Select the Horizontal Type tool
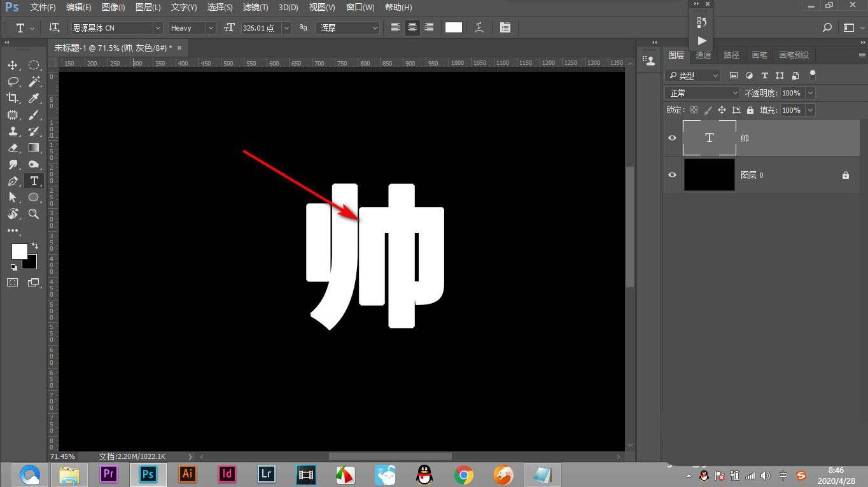Viewport: 868px width, 487px height. 34,181
